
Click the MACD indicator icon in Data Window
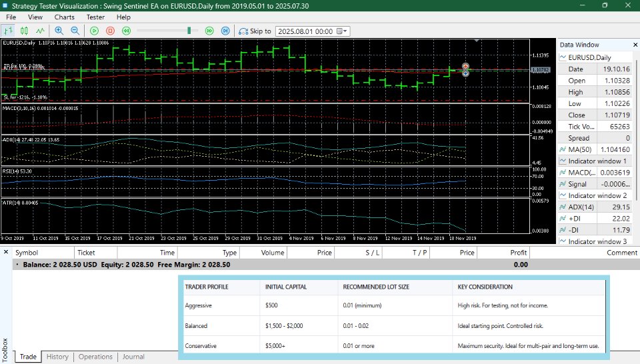[563, 172]
